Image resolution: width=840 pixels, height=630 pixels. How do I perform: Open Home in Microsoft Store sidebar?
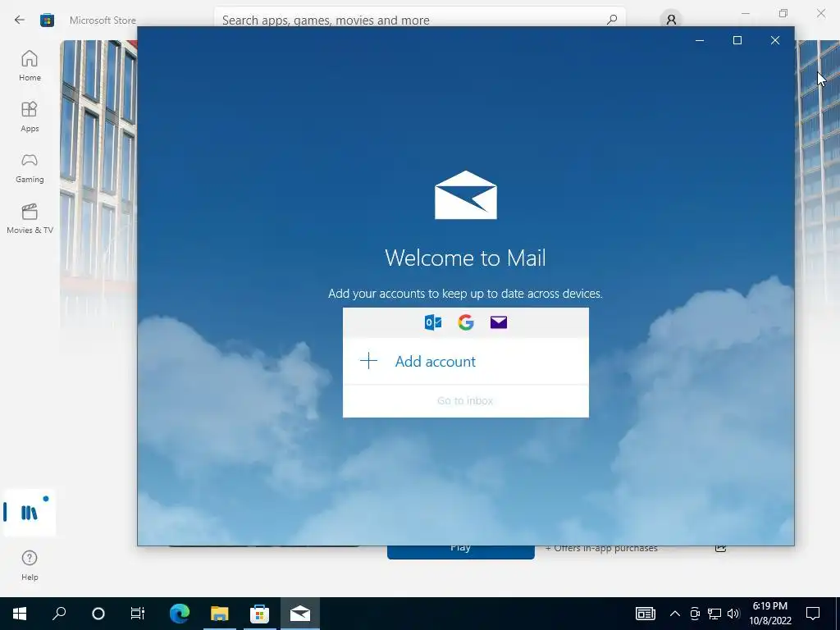tap(30, 66)
